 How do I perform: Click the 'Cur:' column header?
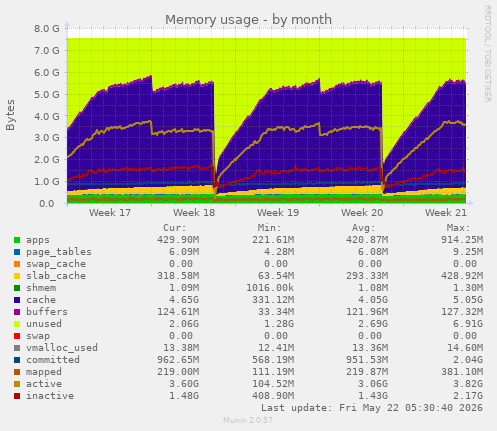175,228
